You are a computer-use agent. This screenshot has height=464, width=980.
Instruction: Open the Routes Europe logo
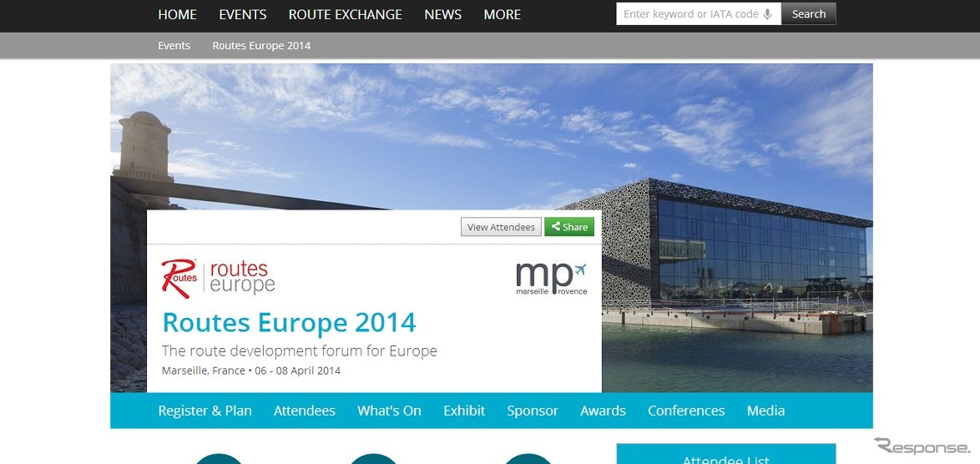[218, 278]
